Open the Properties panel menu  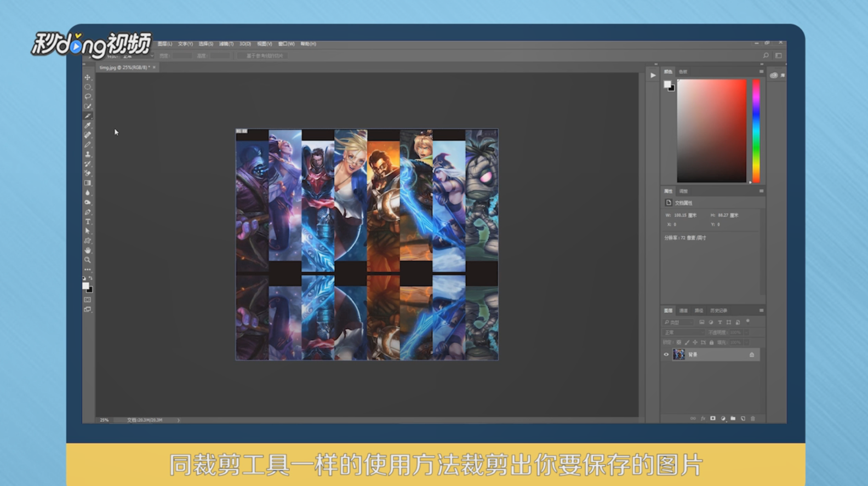click(761, 191)
